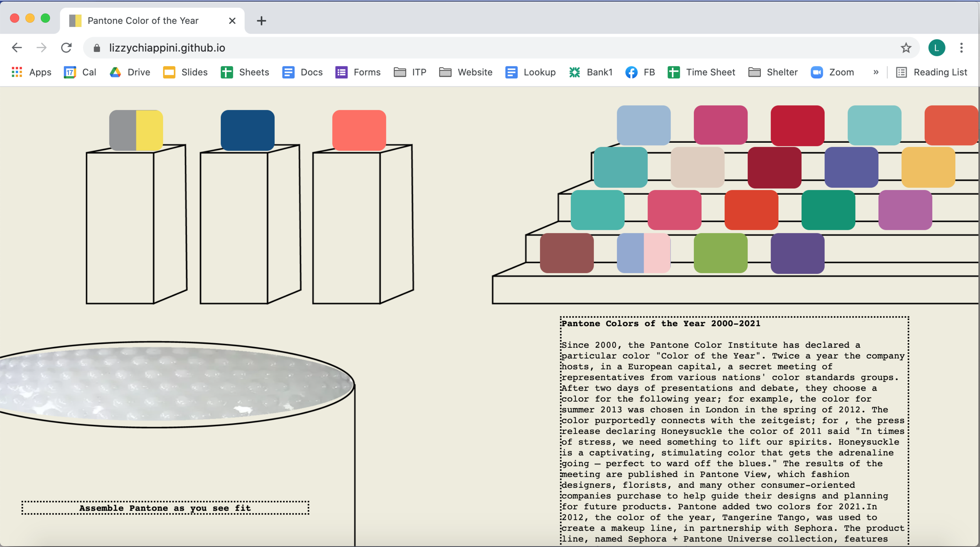Pick the dark violet swatch on the bottom shelf
This screenshot has height=547, width=980.
797,253
